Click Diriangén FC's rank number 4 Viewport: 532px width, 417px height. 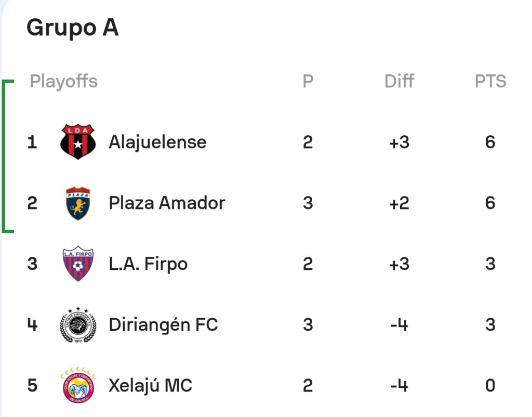point(32,324)
